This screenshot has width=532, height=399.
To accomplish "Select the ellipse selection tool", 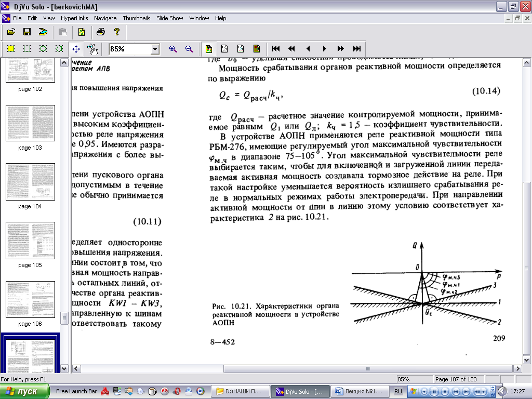I will point(43,49).
